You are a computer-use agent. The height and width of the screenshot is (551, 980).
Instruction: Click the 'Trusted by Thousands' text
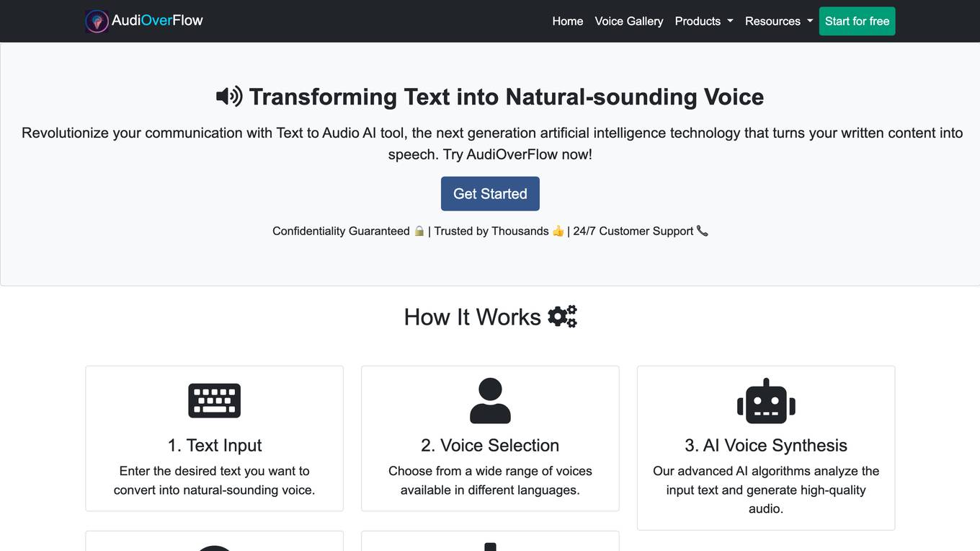(x=491, y=231)
